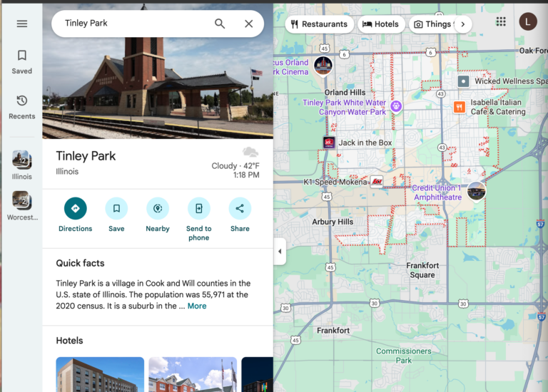548x392 pixels.
Task: Clear the Tinley Park search
Action: [x=248, y=24]
